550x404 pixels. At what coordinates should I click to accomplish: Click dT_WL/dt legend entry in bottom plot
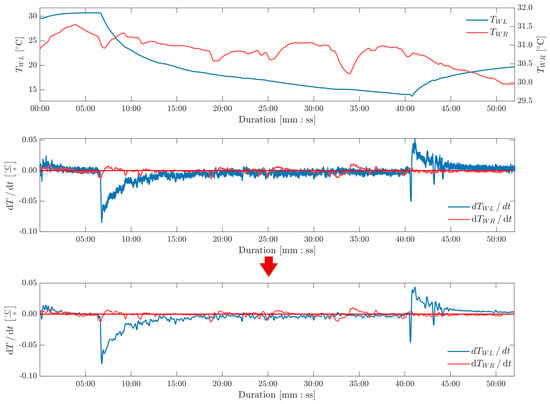pyautogui.click(x=479, y=351)
